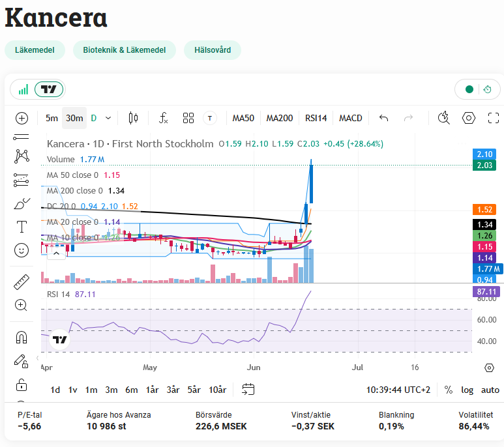Toggle stay in drawing mode pencil-lock
504x447 pixels.
tap(22, 361)
